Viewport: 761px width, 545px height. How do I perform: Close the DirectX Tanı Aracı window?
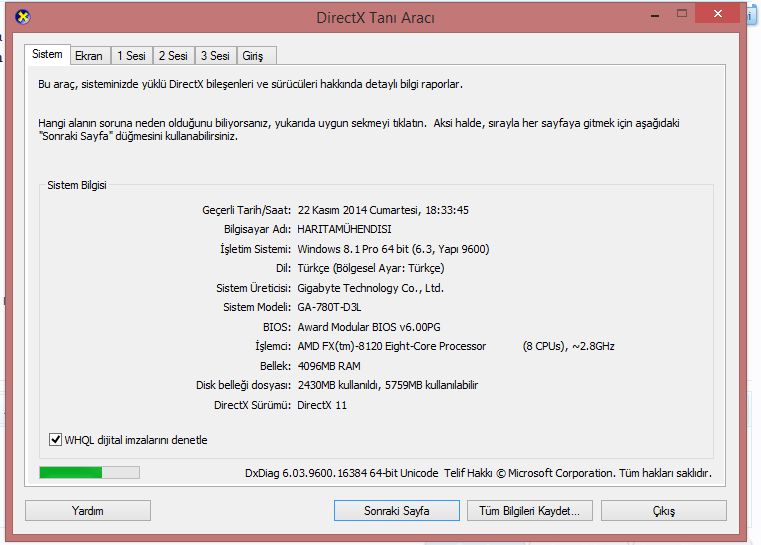[x=718, y=14]
